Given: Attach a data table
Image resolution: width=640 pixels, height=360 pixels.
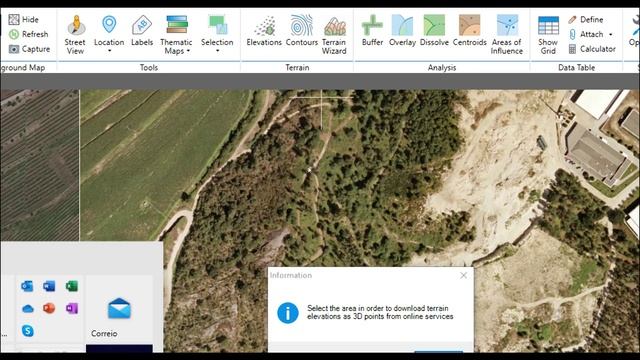Looking at the screenshot, I should click(586, 34).
